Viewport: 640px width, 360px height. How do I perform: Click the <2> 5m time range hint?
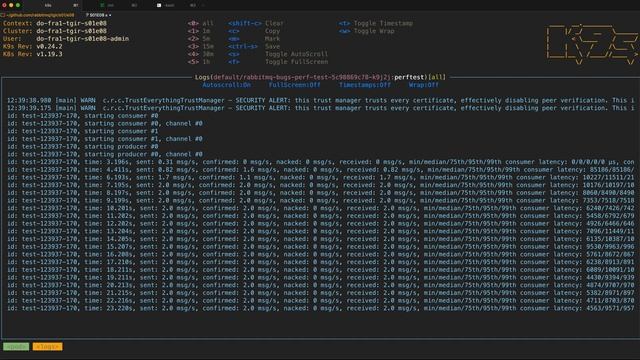199,39
